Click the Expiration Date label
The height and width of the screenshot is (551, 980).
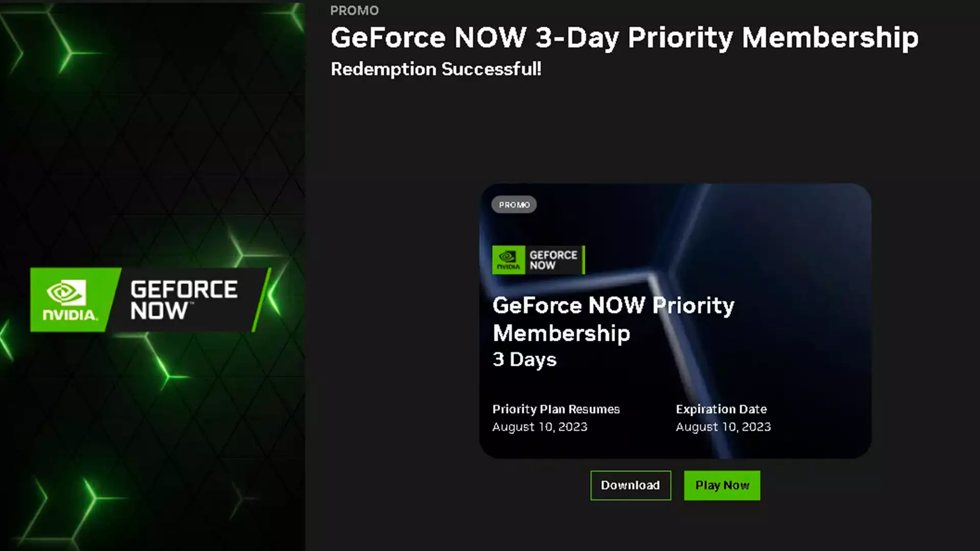click(x=721, y=409)
